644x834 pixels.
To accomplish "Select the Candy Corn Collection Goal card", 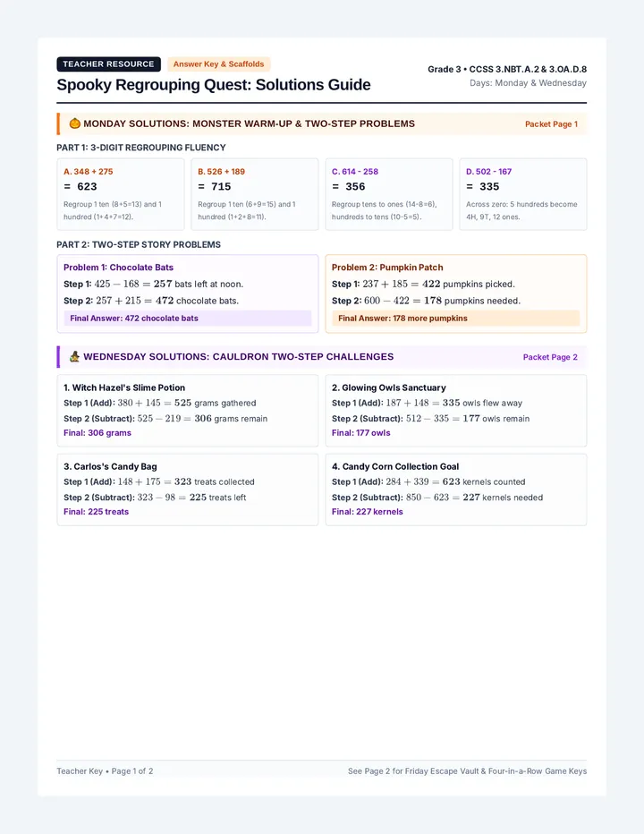I will click(456, 489).
